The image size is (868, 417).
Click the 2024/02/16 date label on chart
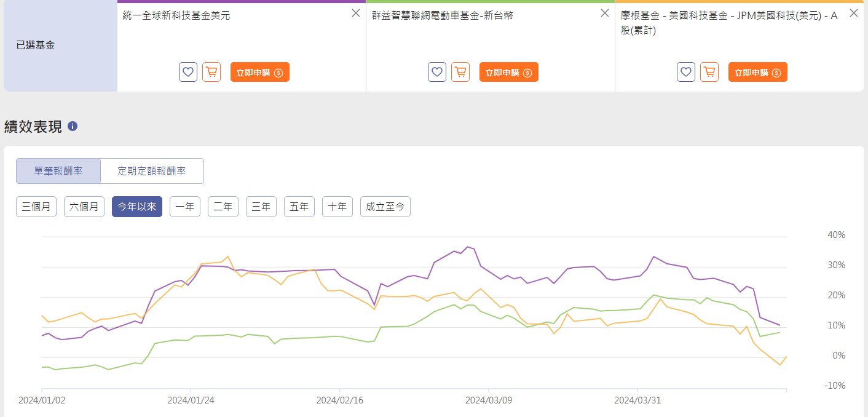(340, 400)
